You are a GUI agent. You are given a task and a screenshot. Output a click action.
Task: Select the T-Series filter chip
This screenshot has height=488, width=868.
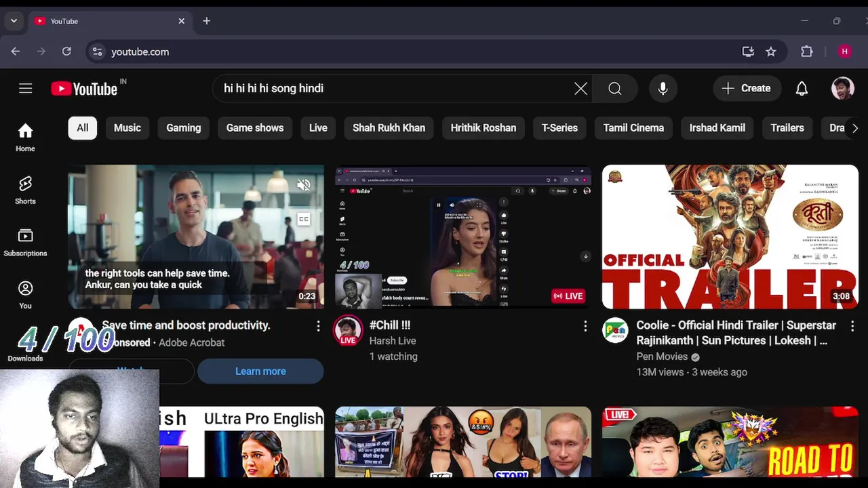559,127
